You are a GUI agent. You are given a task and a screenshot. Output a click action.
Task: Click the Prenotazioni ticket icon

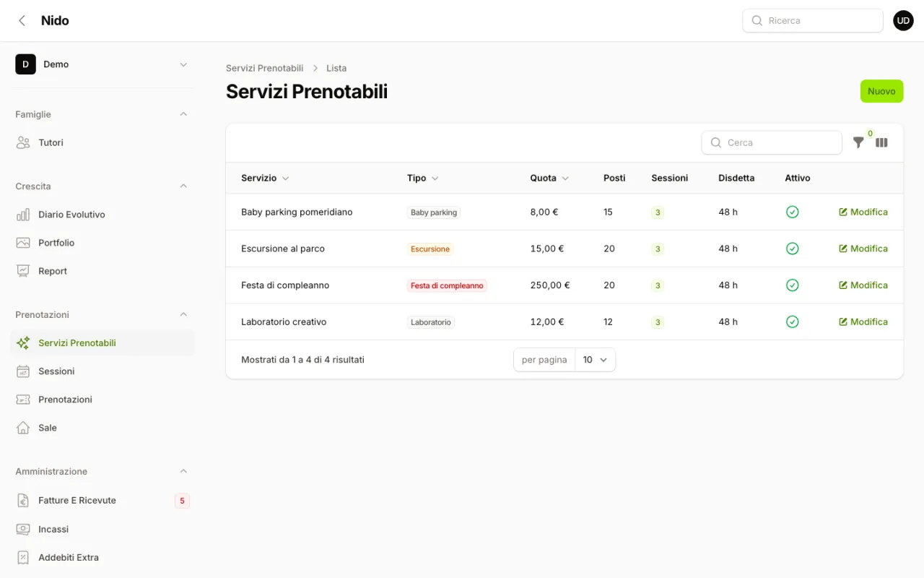pos(23,400)
